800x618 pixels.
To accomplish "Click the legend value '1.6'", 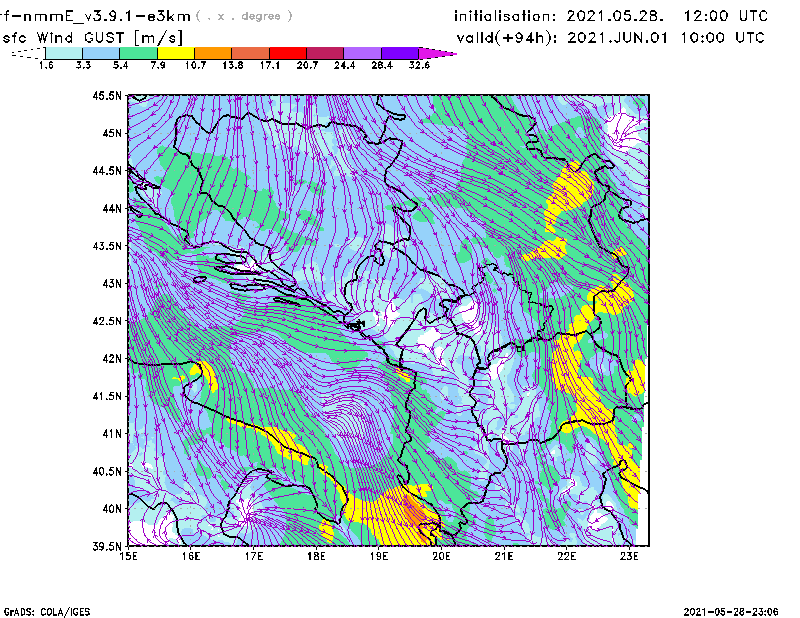I will click(x=46, y=65).
